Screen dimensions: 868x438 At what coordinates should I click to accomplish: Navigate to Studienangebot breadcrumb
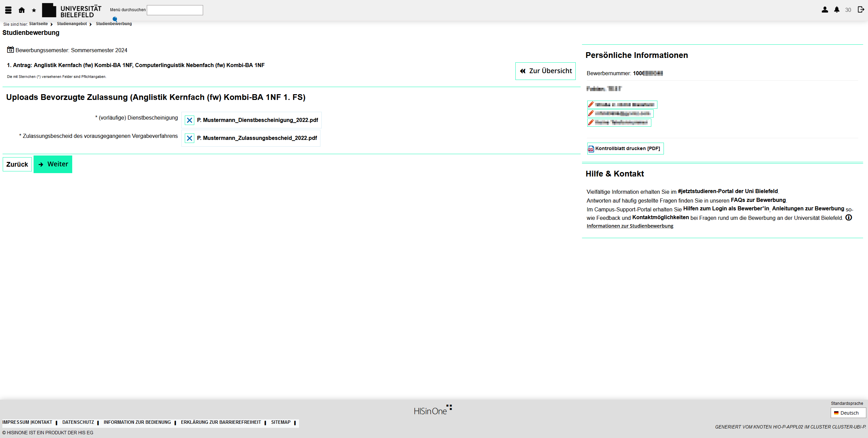point(72,24)
